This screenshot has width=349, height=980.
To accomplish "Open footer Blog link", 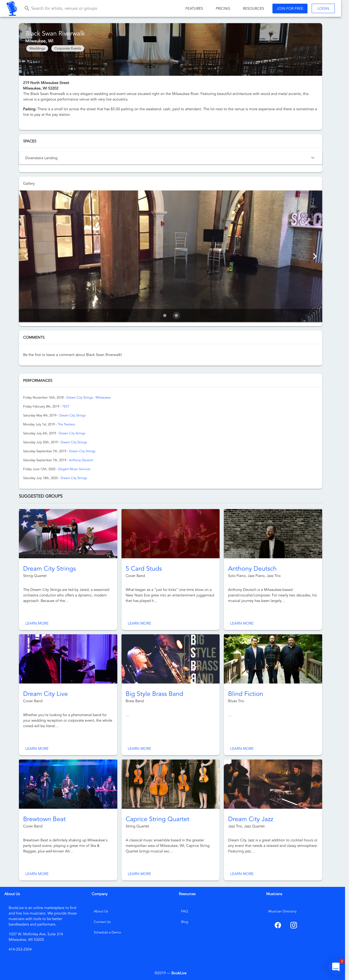I will 184,922.
